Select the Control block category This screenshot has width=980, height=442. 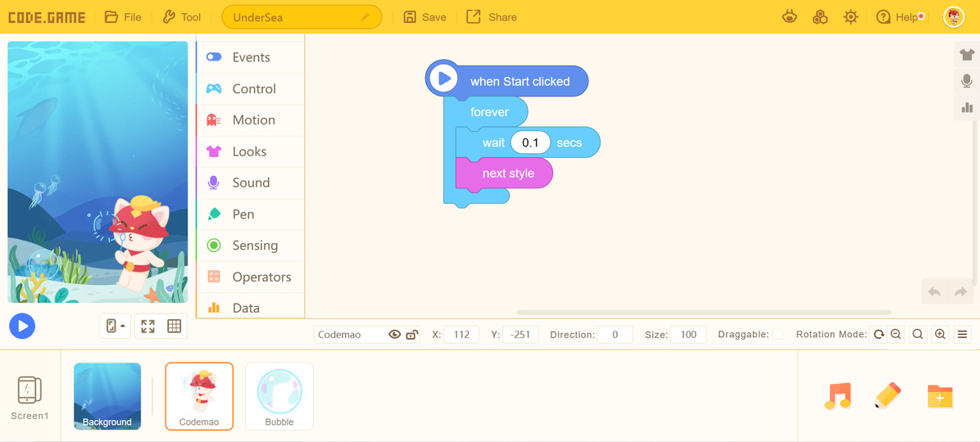click(x=250, y=88)
